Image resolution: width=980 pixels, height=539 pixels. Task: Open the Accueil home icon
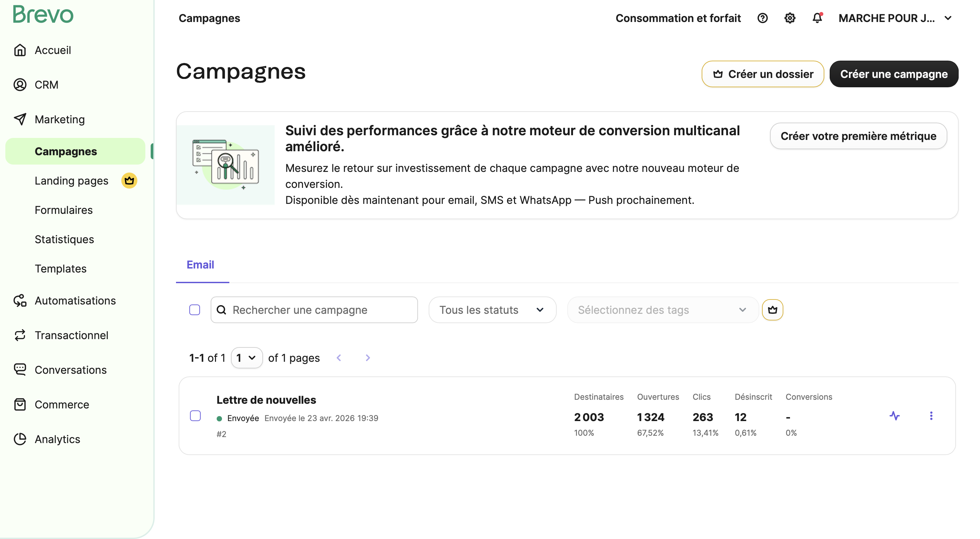point(20,50)
